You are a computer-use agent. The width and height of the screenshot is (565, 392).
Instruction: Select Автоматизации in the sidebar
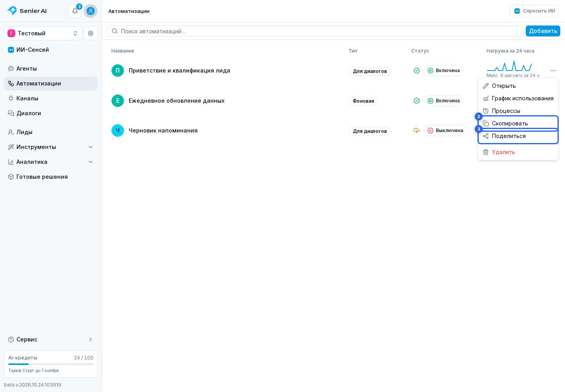coord(51,83)
